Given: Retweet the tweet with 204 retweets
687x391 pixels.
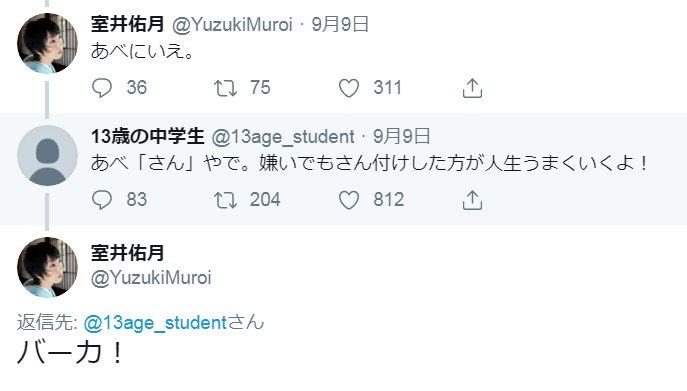Looking at the screenshot, I should [225, 200].
